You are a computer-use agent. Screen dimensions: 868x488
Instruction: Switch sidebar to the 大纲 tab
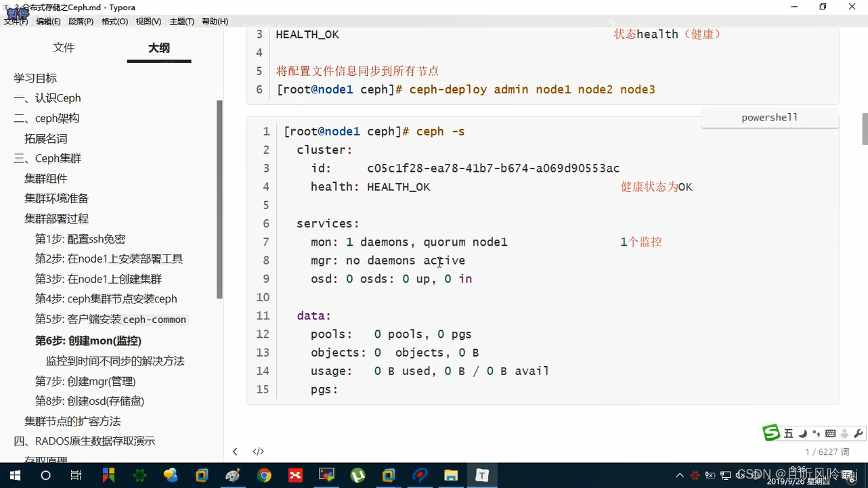(159, 47)
